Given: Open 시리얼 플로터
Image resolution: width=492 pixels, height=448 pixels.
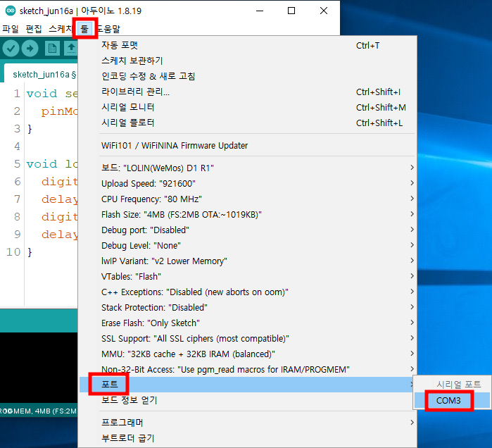Looking at the screenshot, I should click(x=247, y=123).
